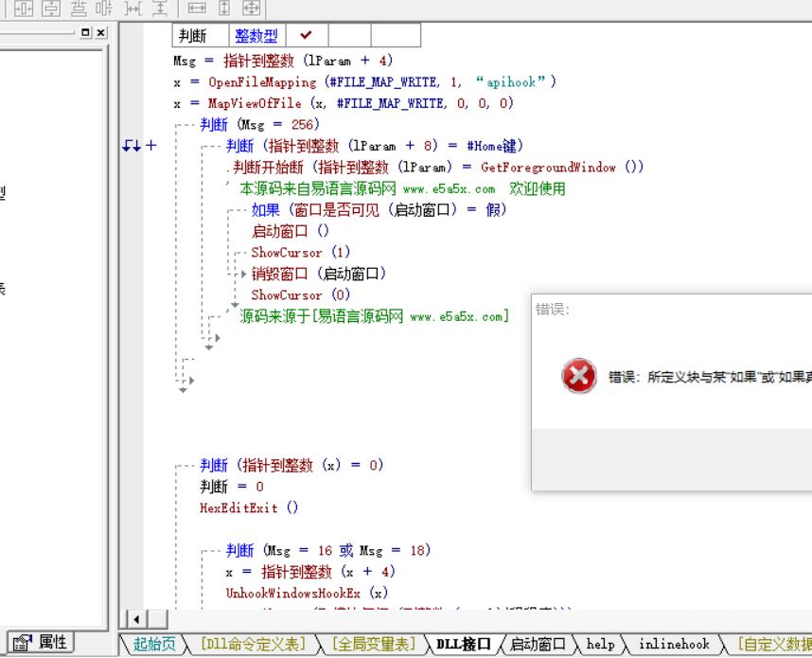Click the left scroll arrow of horizontal scrollbar
The width and height of the screenshot is (812, 658).
(x=136, y=618)
